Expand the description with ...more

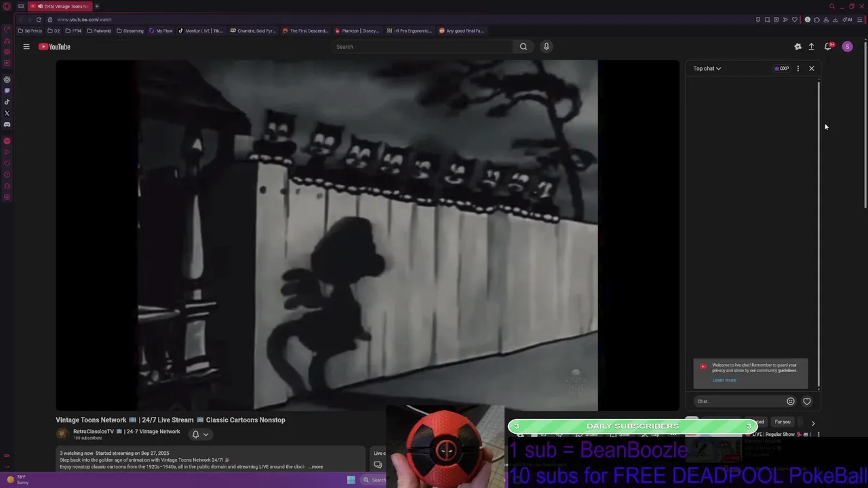(x=315, y=467)
